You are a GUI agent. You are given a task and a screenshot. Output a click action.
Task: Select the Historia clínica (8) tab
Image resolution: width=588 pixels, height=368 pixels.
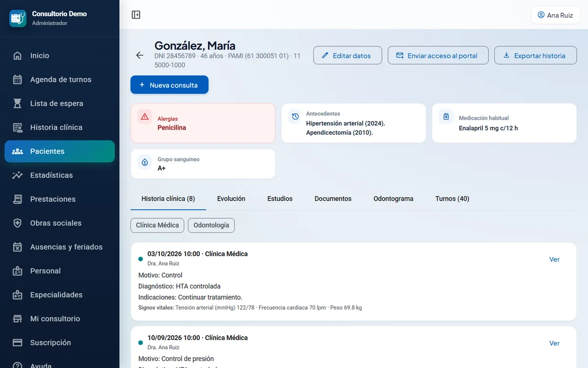tap(168, 199)
